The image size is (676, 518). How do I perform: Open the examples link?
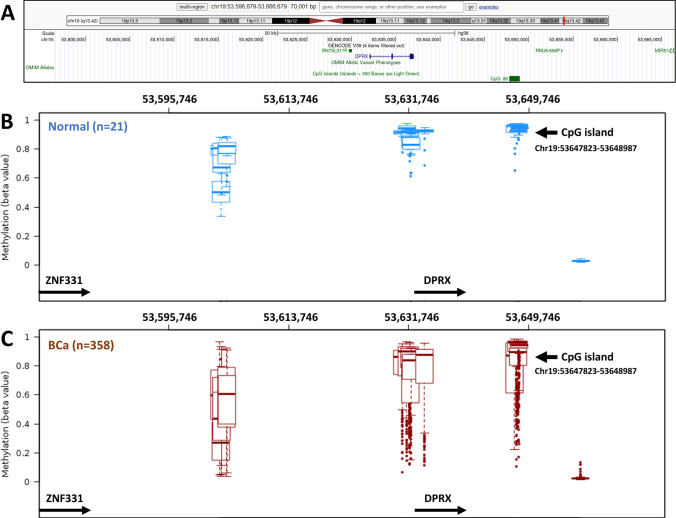[488, 7]
